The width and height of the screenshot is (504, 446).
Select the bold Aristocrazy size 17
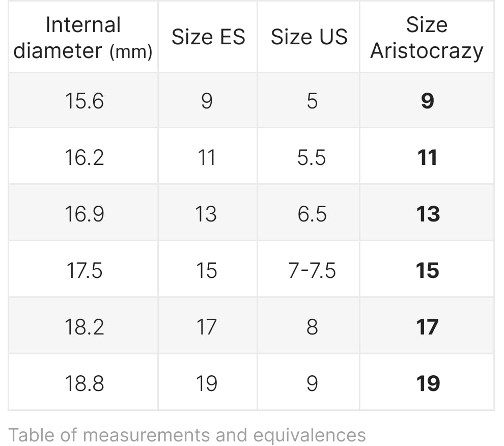[x=427, y=326]
